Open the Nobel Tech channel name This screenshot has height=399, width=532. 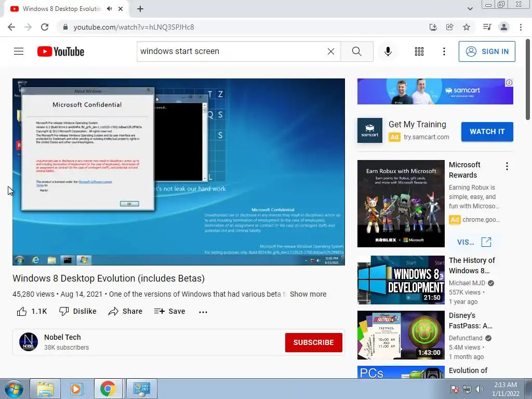point(62,337)
